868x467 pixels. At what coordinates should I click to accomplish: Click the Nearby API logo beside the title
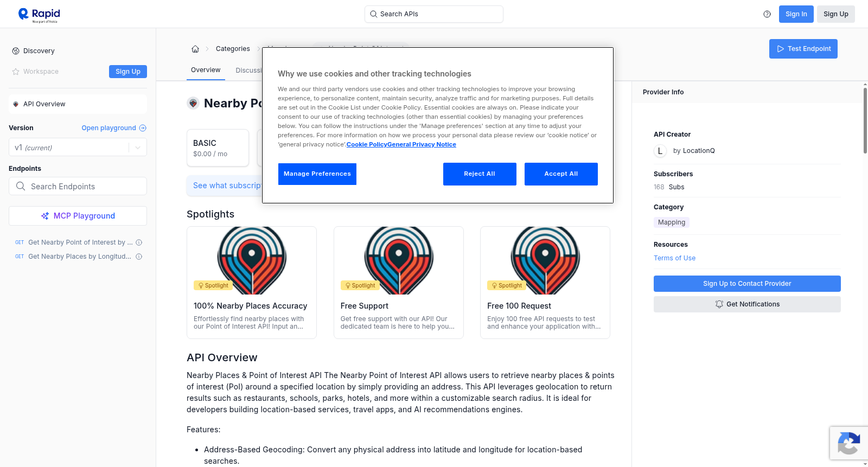click(x=193, y=103)
